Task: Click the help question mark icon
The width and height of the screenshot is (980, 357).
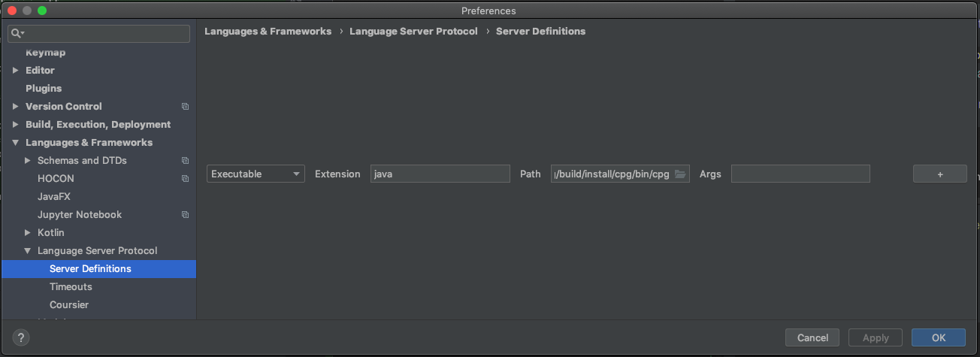Action: [x=22, y=337]
